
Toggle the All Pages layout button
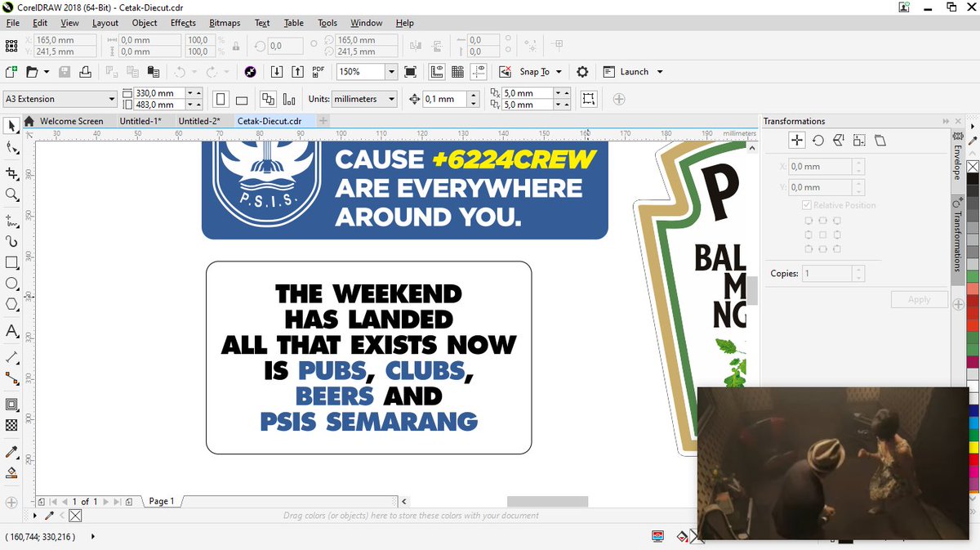pyautogui.click(x=268, y=99)
